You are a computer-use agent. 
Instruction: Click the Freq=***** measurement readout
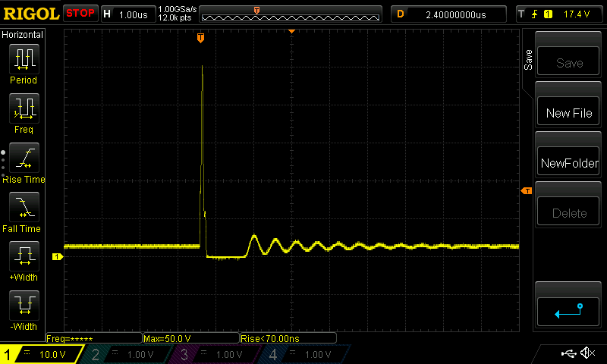pos(93,338)
